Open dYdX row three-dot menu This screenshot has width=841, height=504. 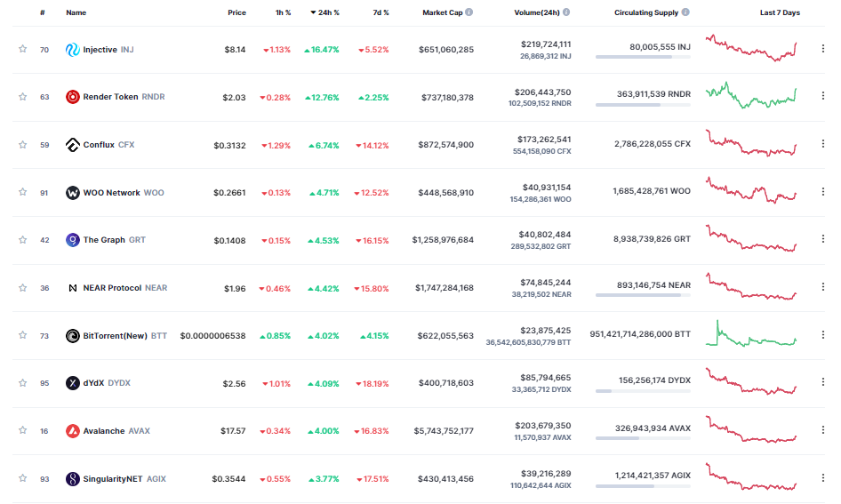(822, 381)
